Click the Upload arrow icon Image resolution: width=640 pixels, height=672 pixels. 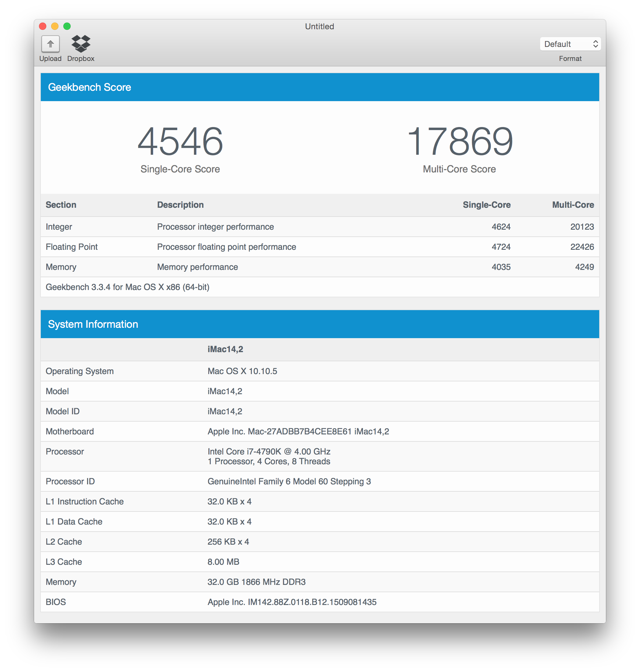pyautogui.click(x=51, y=44)
